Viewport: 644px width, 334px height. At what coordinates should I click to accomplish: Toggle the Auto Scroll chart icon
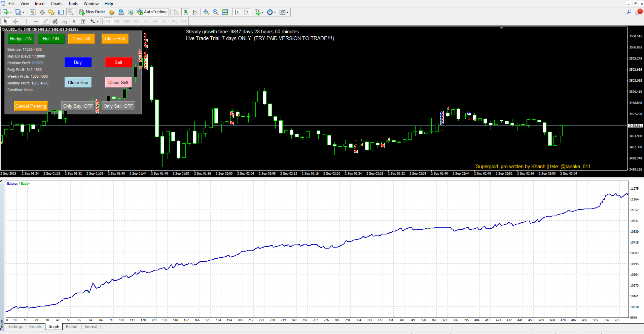point(237,12)
